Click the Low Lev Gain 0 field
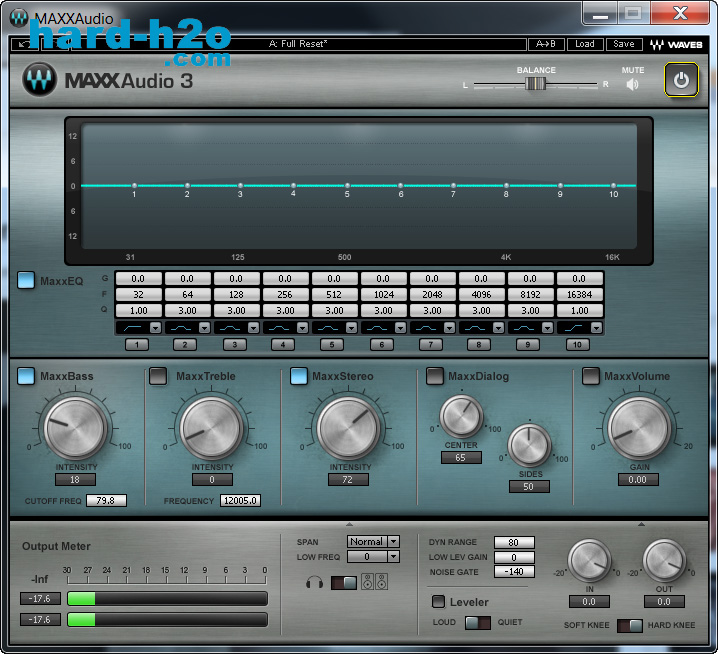The height and width of the screenshot is (654, 718). 514,557
